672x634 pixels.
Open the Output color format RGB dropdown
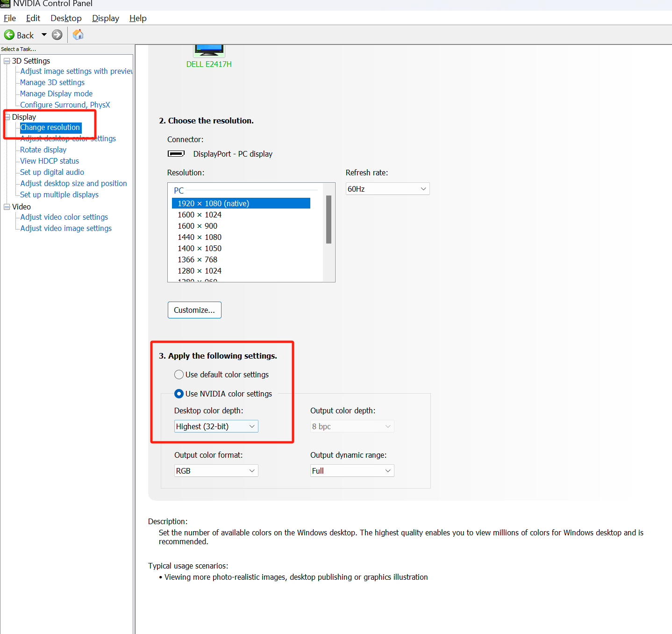click(216, 471)
